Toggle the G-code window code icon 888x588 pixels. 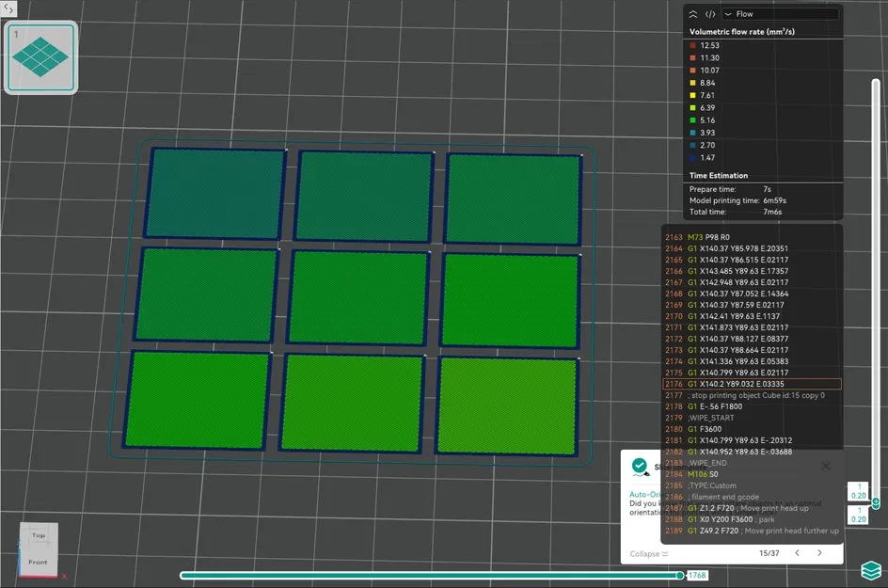click(710, 14)
